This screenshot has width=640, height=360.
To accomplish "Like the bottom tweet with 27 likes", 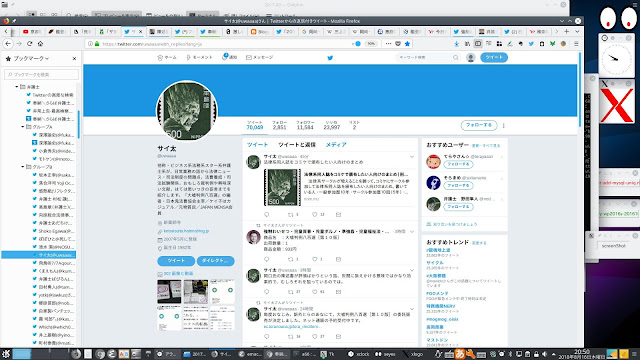I will [x=315, y=337].
